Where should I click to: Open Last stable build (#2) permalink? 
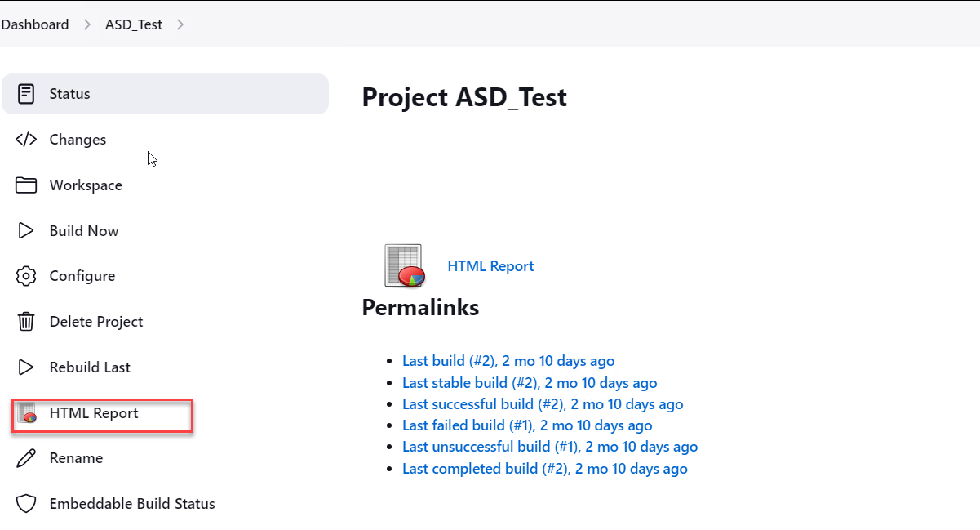[530, 382]
